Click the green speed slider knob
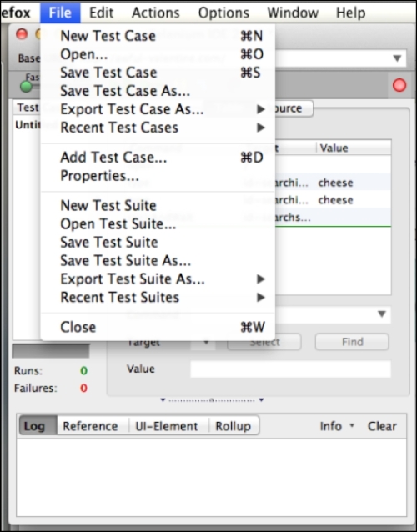The width and height of the screenshot is (417, 532). coord(26,87)
